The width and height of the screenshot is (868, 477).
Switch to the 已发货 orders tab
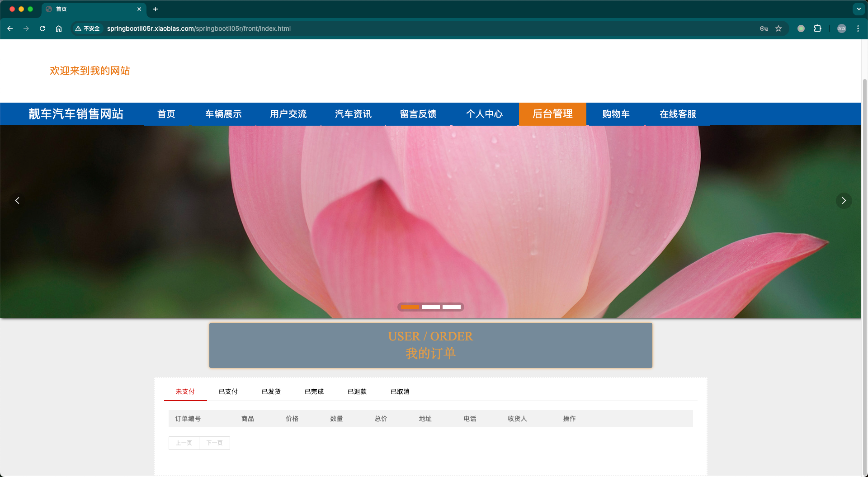271,392
